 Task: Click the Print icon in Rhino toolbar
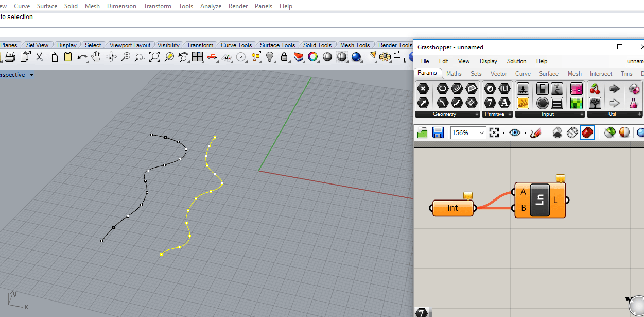pos(10,57)
